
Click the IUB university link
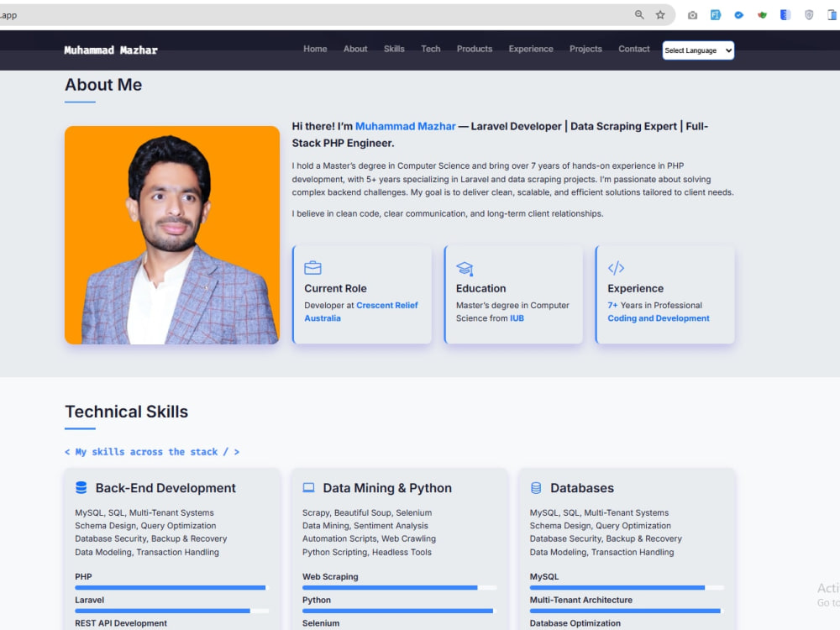[x=517, y=318]
